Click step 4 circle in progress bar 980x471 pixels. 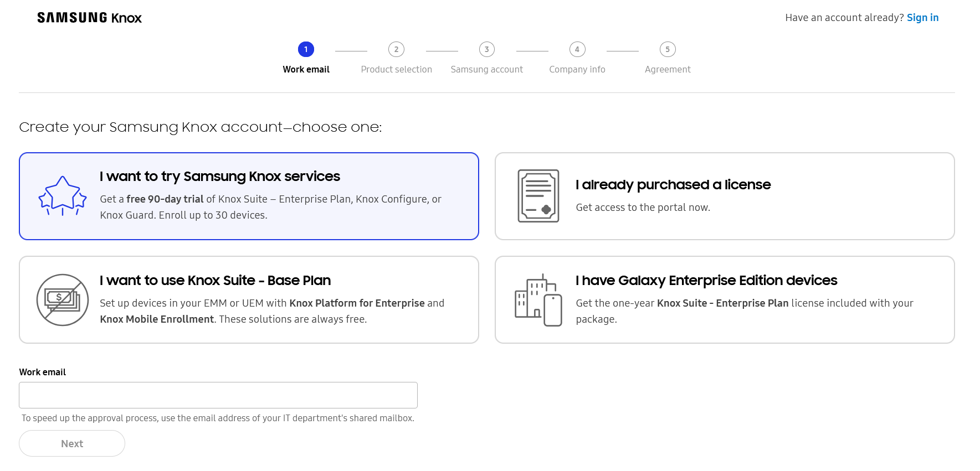click(577, 49)
